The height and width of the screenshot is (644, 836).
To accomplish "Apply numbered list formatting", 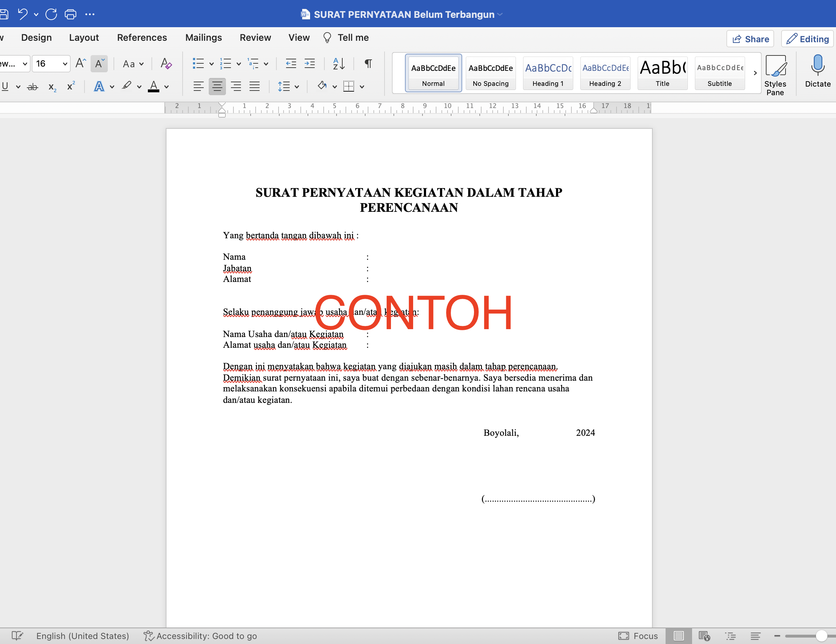I will (226, 63).
